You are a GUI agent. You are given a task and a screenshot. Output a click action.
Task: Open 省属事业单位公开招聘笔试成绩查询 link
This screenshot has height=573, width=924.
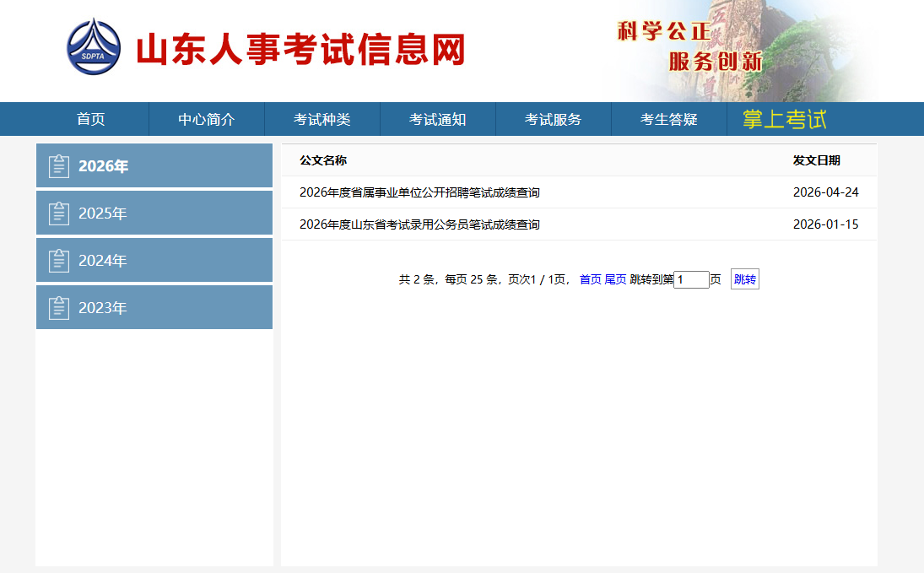coord(419,192)
